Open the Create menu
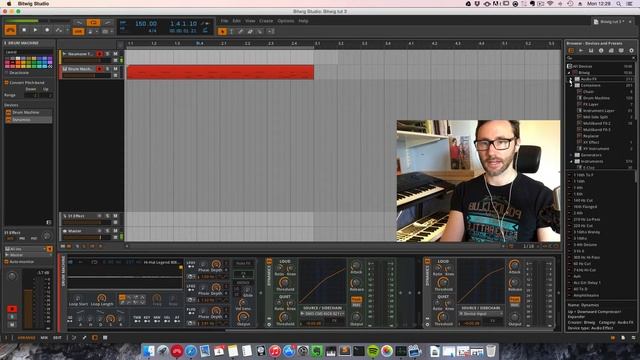 click(x=266, y=21)
